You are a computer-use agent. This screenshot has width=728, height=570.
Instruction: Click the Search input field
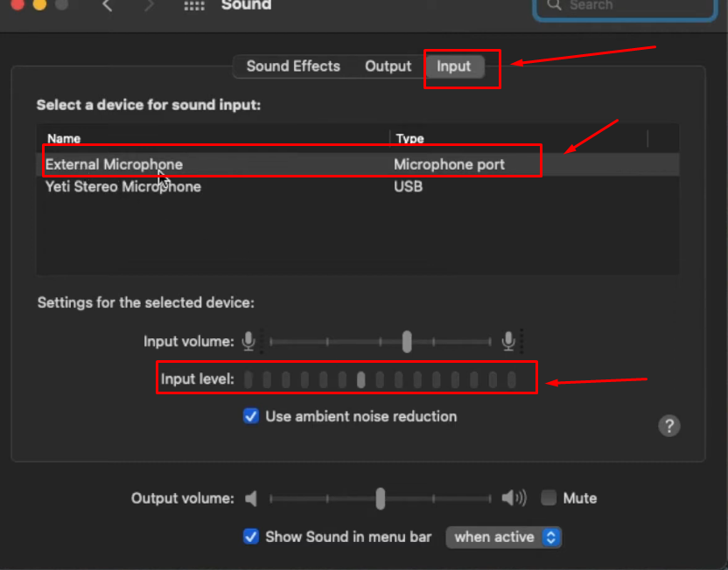pyautogui.click(x=625, y=6)
